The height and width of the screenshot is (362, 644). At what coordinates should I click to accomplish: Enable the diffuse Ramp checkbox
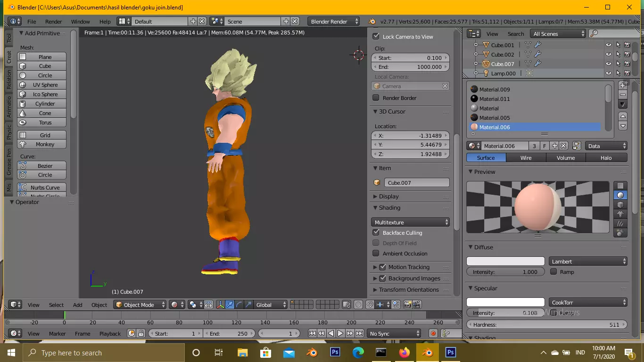click(x=553, y=271)
